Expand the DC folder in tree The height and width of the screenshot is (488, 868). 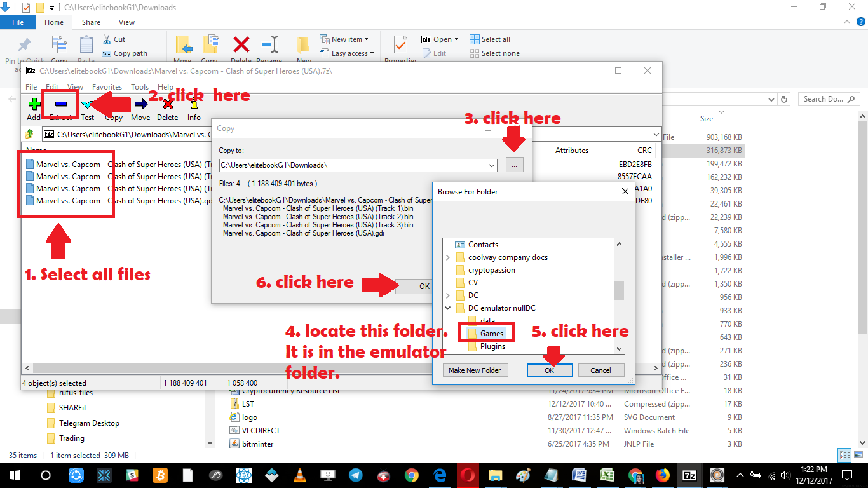[x=448, y=295]
